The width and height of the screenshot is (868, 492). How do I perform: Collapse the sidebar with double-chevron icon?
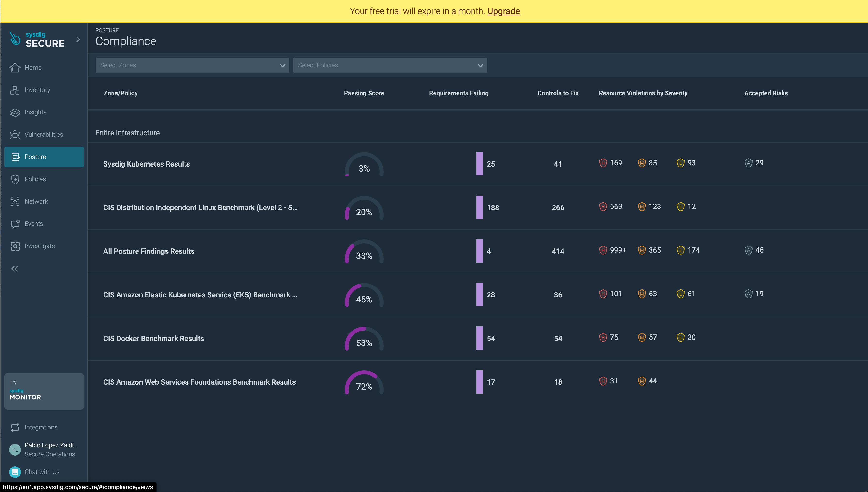tap(15, 269)
